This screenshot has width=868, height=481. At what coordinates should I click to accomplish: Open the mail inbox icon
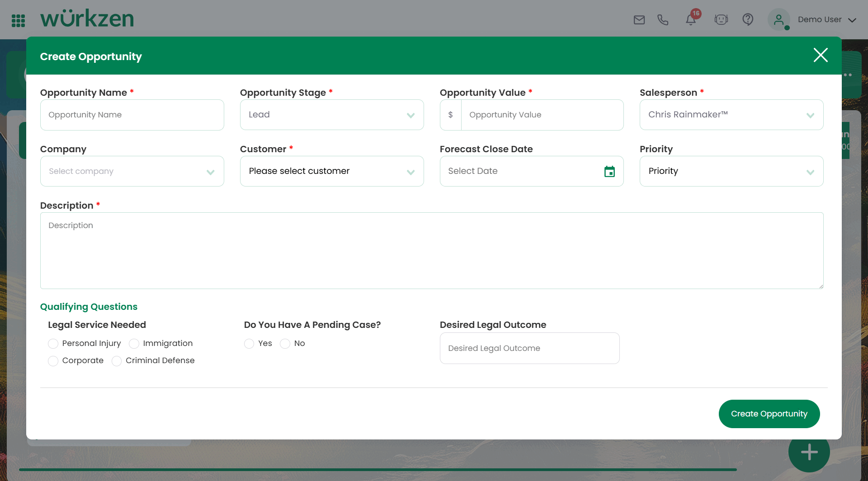pyautogui.click(x=639, y=20)
